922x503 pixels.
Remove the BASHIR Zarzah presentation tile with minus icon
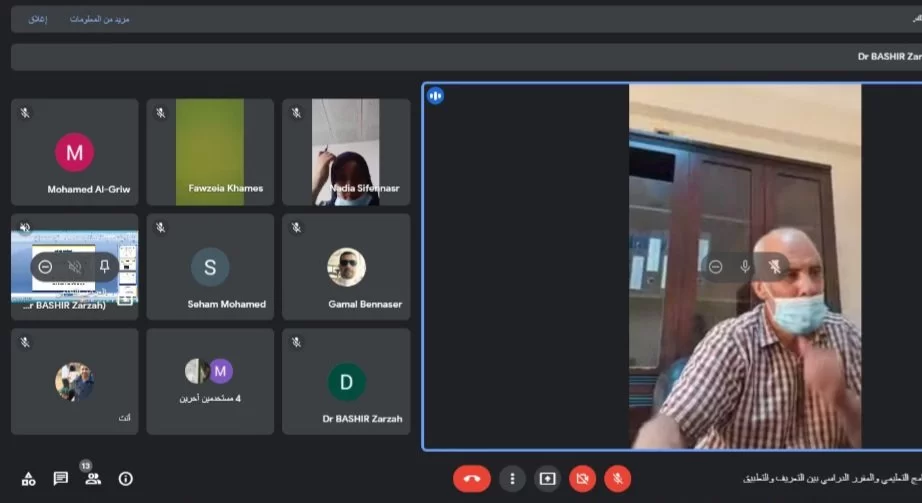[45, 267]
